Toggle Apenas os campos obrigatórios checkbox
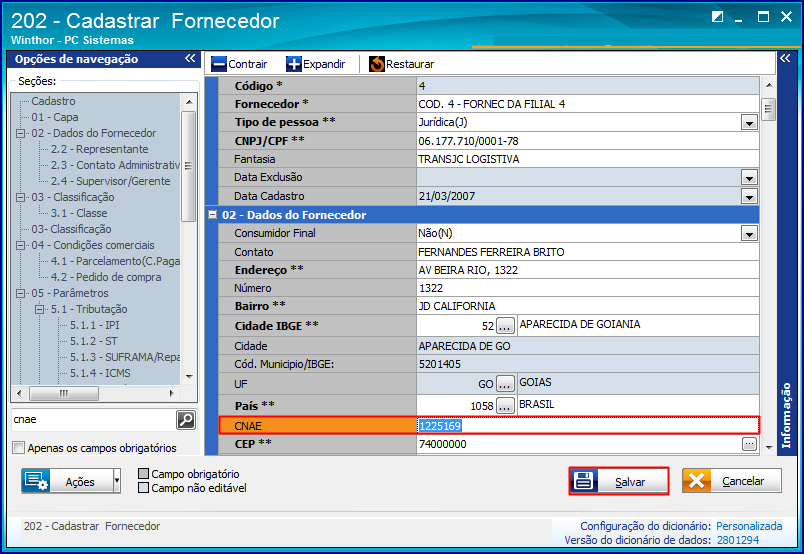This screenshot has height=554, width=804. [18, 448]
